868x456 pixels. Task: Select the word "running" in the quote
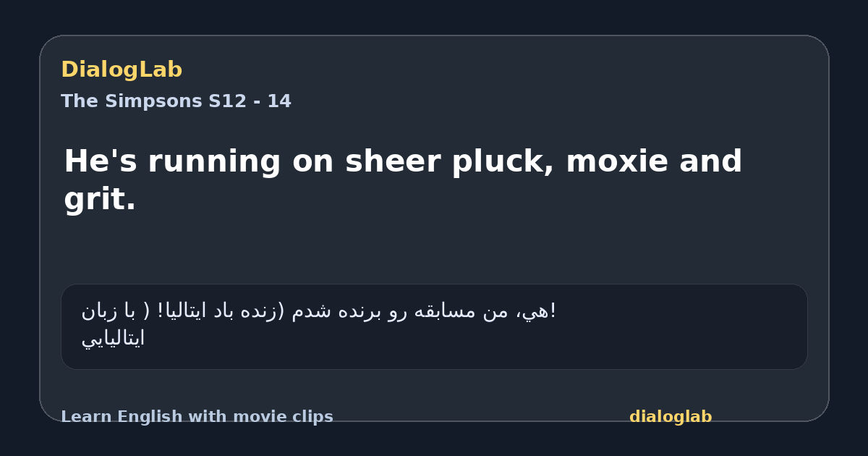pyautogui.click(x=215, y=161)
